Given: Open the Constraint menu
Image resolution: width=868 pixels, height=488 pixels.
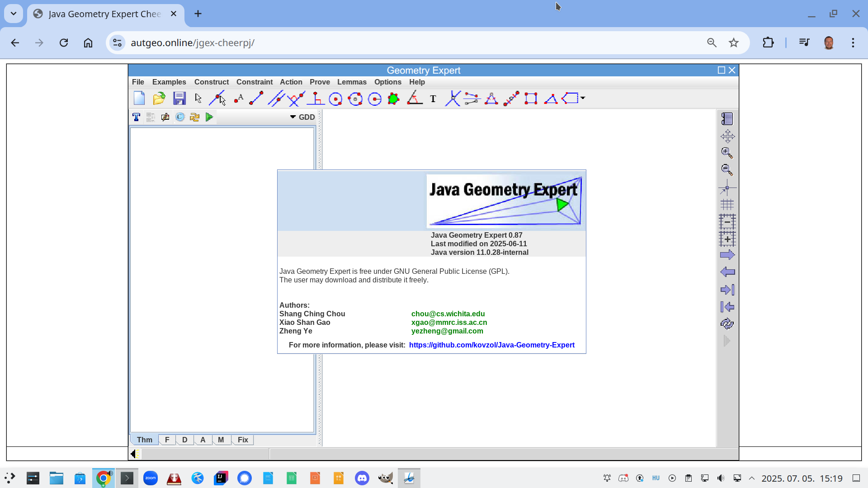Looking at the screenshot, I should (255, 82).
